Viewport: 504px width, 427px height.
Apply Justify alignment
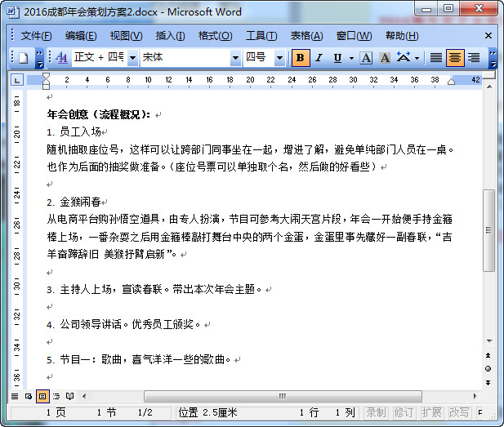[x=436, y=58]
